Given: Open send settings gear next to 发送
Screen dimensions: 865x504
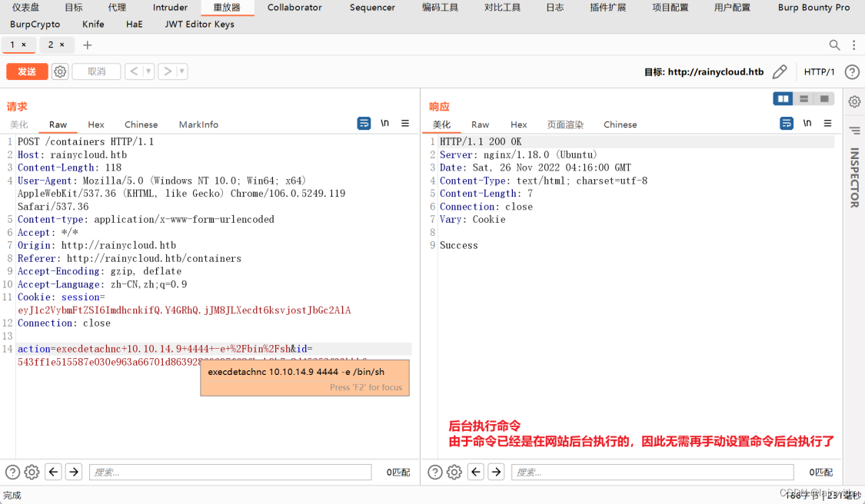Looking at the screenshot, I should [60, 71].
